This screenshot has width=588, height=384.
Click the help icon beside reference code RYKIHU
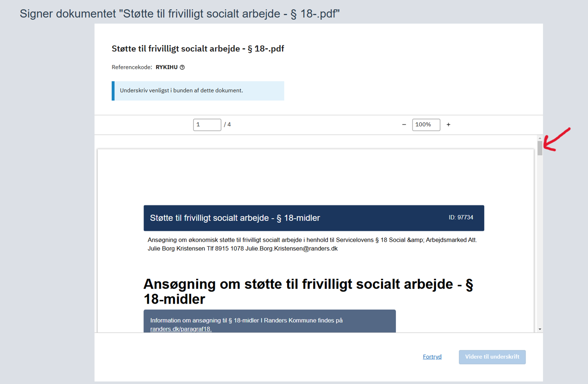(182, 68)
